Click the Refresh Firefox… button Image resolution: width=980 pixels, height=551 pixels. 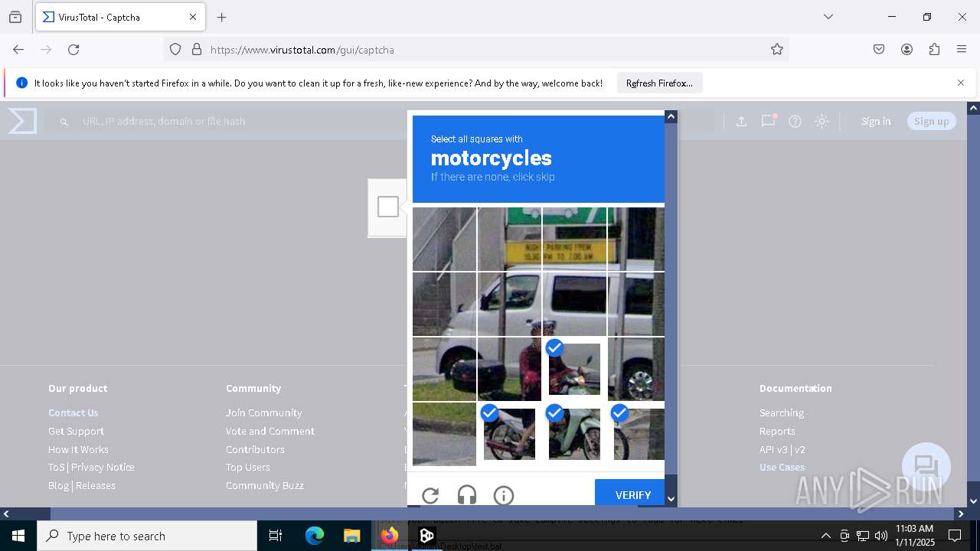click(x=659, y=83)
